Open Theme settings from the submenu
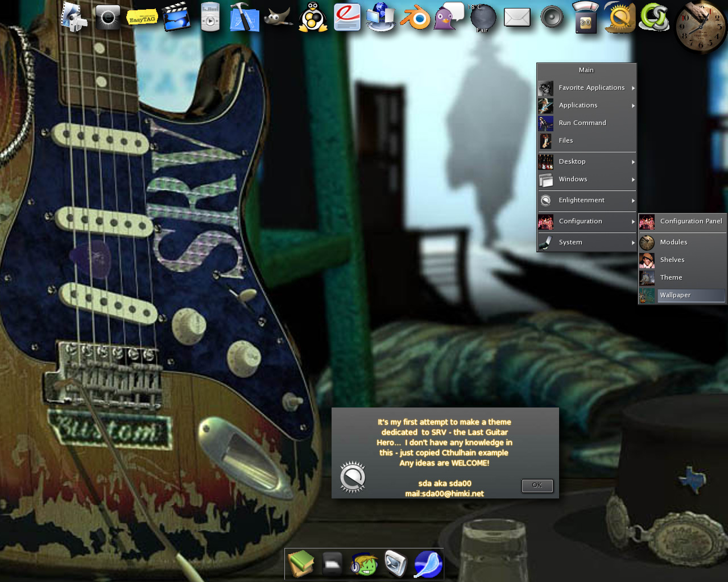Image resolution: width=728 pixels, height=582 pixels. click(682, 277)
